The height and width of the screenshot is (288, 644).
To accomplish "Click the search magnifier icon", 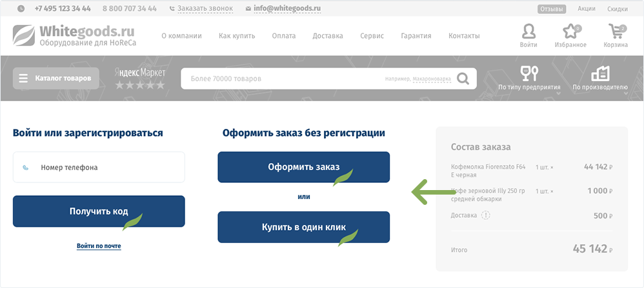I will coord(463,79).
